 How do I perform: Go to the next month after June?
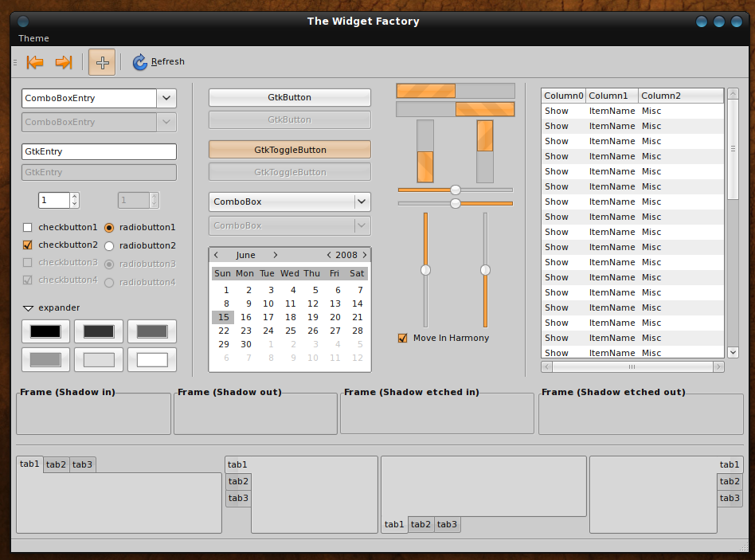(275, 255)
